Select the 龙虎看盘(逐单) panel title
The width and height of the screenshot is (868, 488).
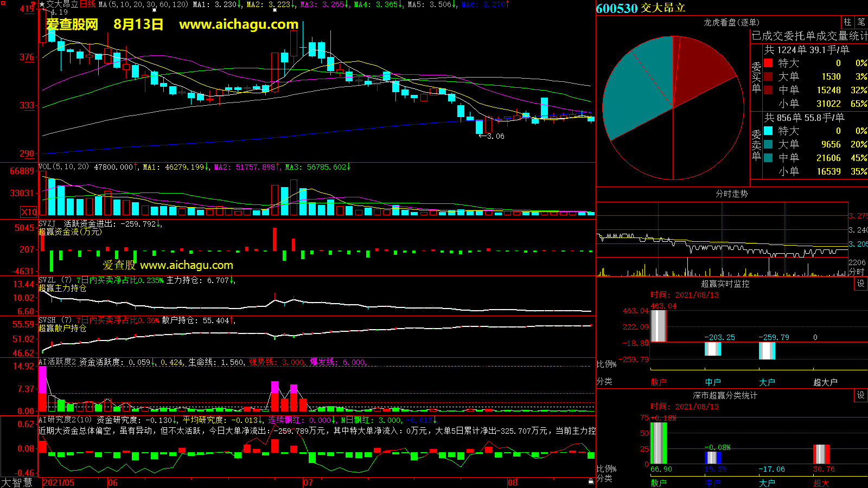[731, 22]
